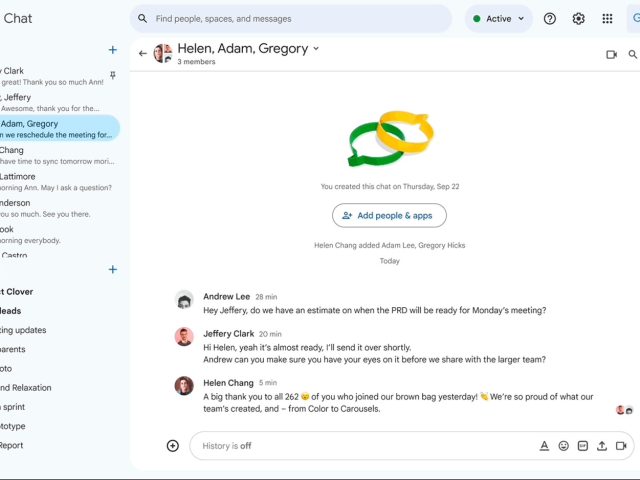Click Jeffery Clark's name on his message
The height and width of the screenshot is (480, 640).
coord(229,333)
